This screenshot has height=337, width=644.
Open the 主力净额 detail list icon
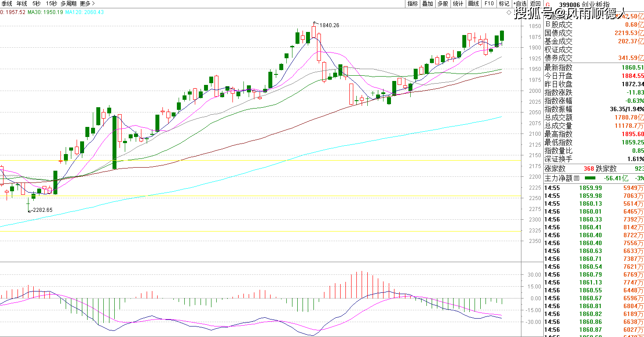click(576, 178)
